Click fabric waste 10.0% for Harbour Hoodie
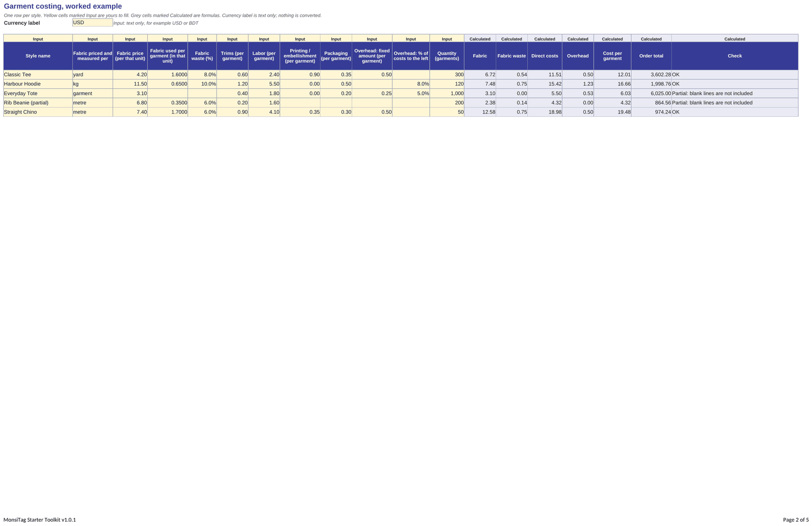 coord(202,84)
